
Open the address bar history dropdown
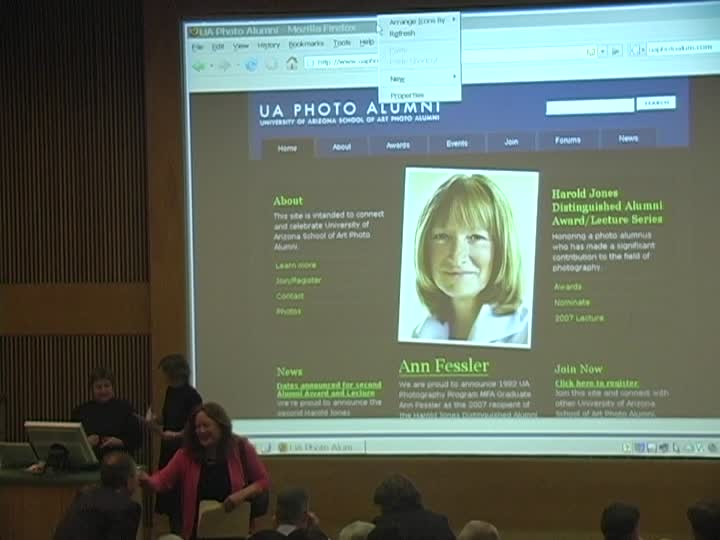point(603,51)
